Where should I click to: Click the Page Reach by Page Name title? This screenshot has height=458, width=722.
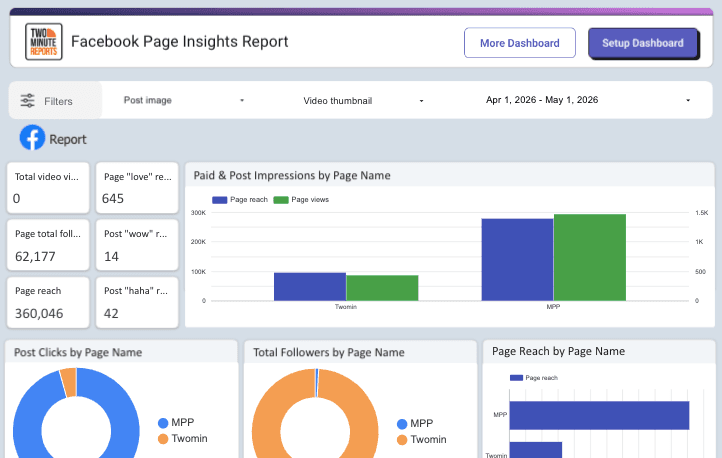(559, 351)
